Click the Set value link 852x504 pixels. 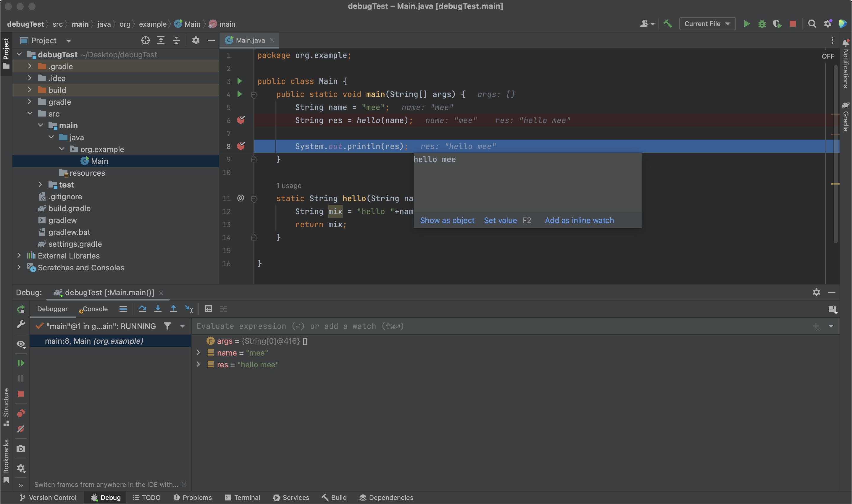500,220
